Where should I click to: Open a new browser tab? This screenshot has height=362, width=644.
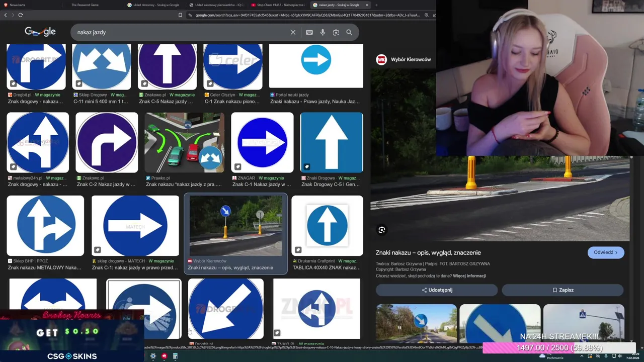tap(377, 5)
